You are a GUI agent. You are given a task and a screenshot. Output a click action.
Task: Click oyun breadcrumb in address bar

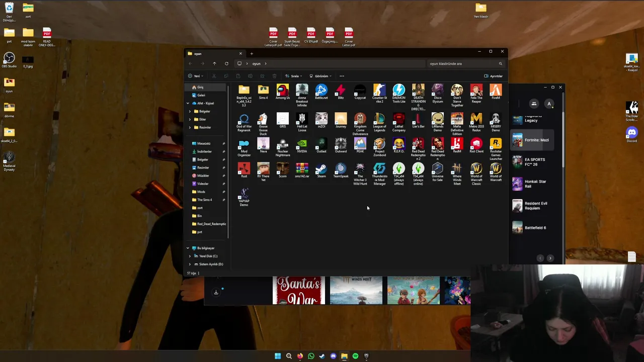256,64
